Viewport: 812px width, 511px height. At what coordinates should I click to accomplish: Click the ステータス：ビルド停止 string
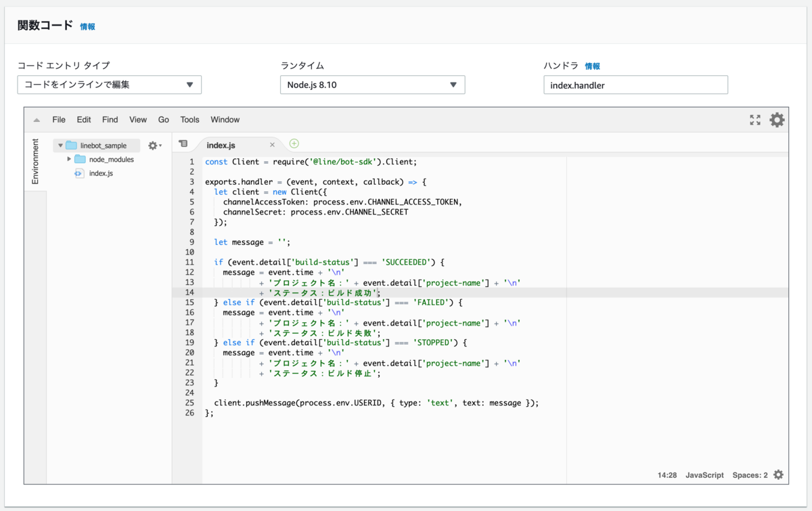click(322, 373)
